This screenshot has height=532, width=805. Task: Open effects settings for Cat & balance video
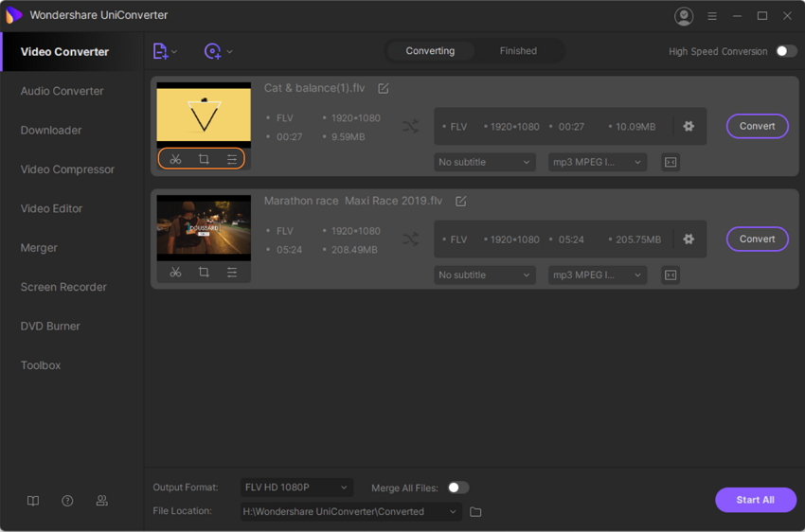[x=232, y=159]
